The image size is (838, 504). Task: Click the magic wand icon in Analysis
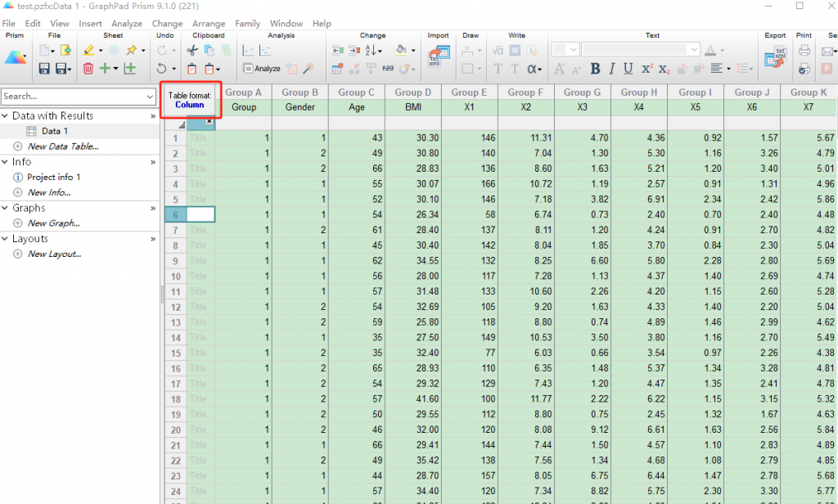coord(308,69)
